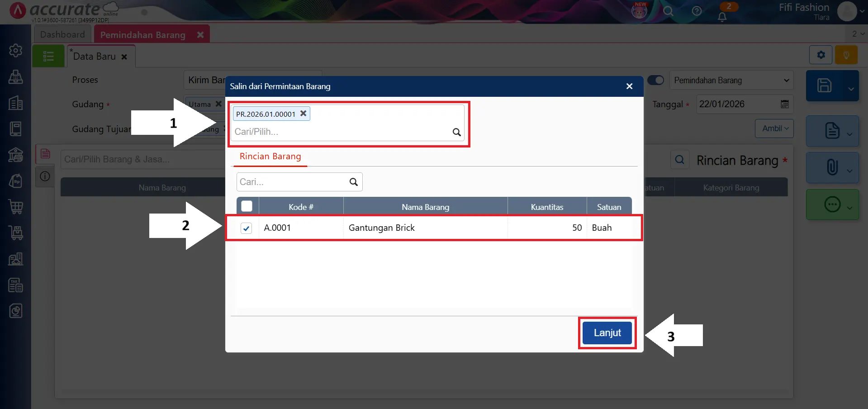The height and width of the screenshot is (409, 868).
Task: Tick the select-all checkbox in table header
Action: [x=247, y=206]
